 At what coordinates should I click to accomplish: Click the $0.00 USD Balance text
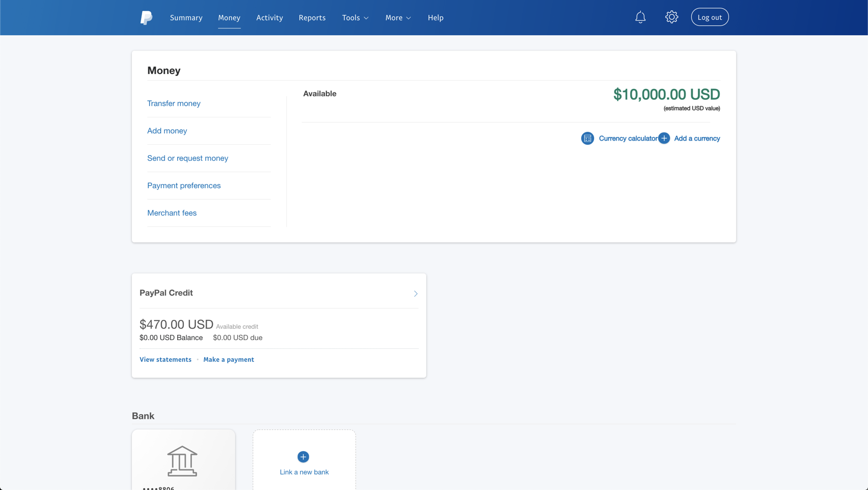(x=171, y=338)
